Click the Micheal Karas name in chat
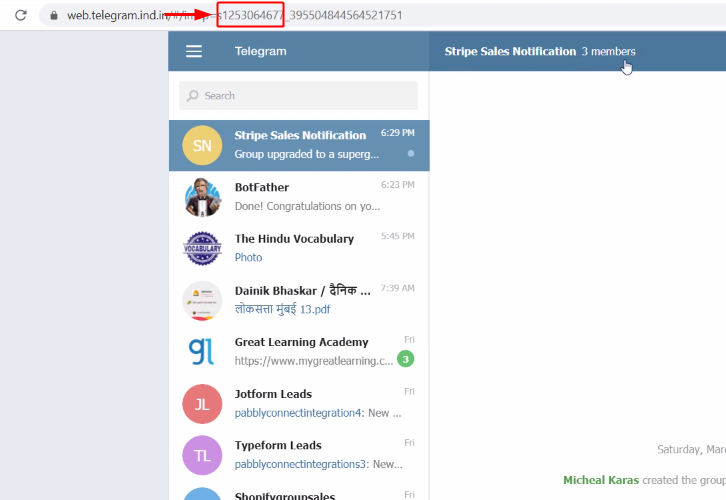This screenshot has width=726, height=500. (601, 480)
